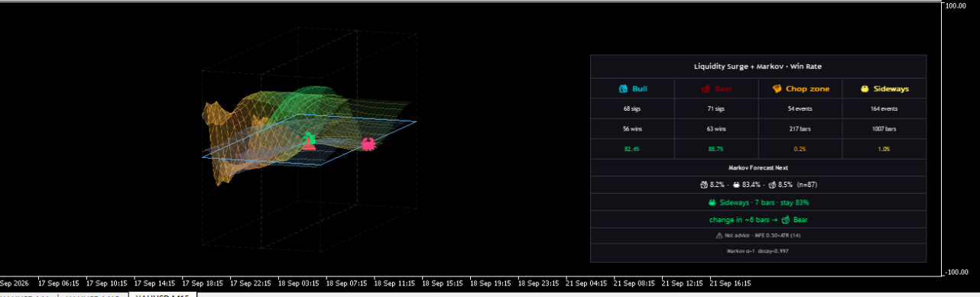Image resolution: width=980 pixels, height=297 pixels.
Task: Click green bear icon after change arrow
Action: [x=785, y=220]
